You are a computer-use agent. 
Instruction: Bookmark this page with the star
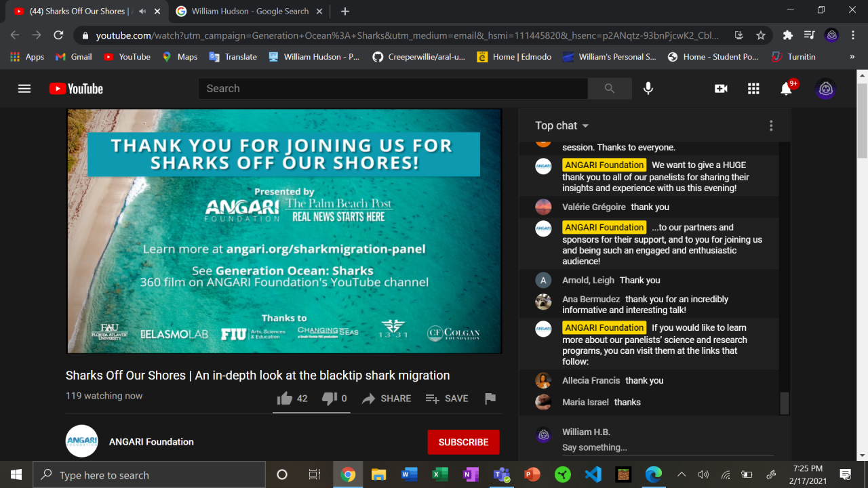761,35
